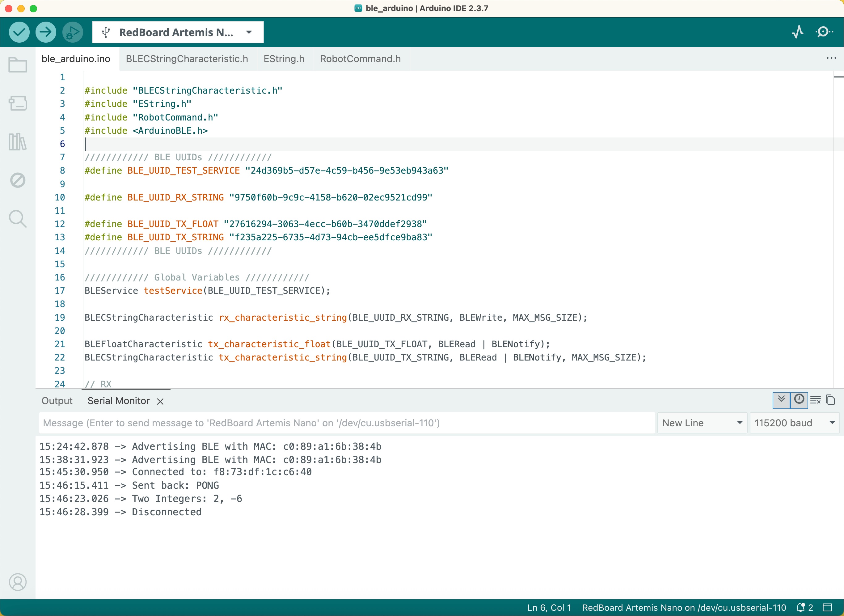The height and width of the screenshot is (616, 844).
Task: Upload sketch to the RedBoard Artemis Nano
Action: coord(46,32)
